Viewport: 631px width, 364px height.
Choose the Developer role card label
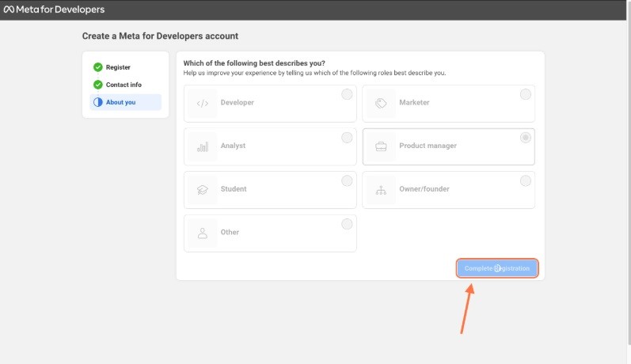click(237, 102)
